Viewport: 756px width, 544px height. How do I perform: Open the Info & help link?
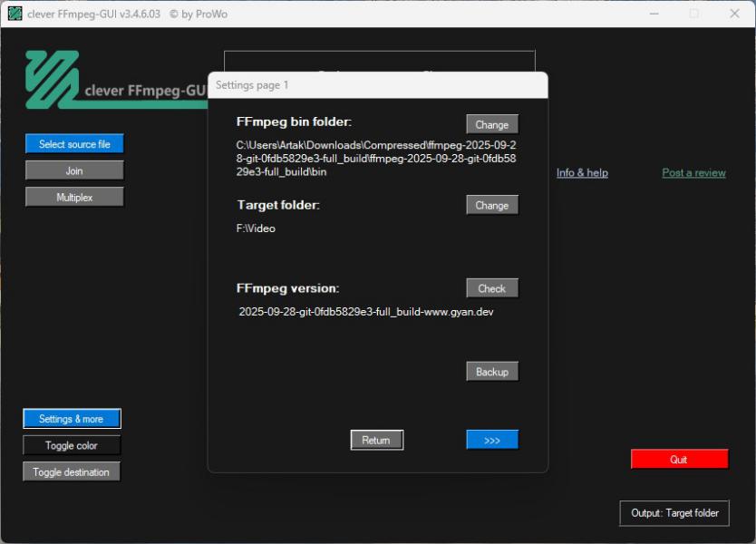[x=582, y=172]
